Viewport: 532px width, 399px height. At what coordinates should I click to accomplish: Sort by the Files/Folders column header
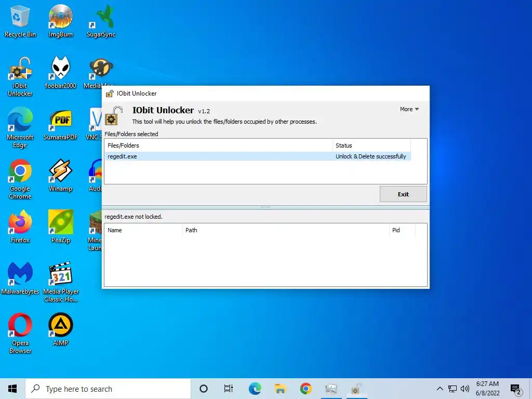[x=219, y=145]
